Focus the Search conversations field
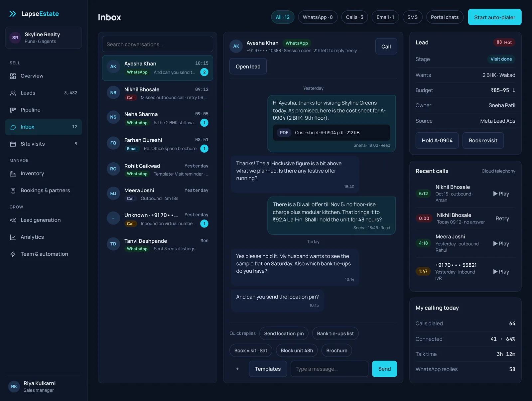This screenshot has width=532, height=401. click(x=157, y=44)
